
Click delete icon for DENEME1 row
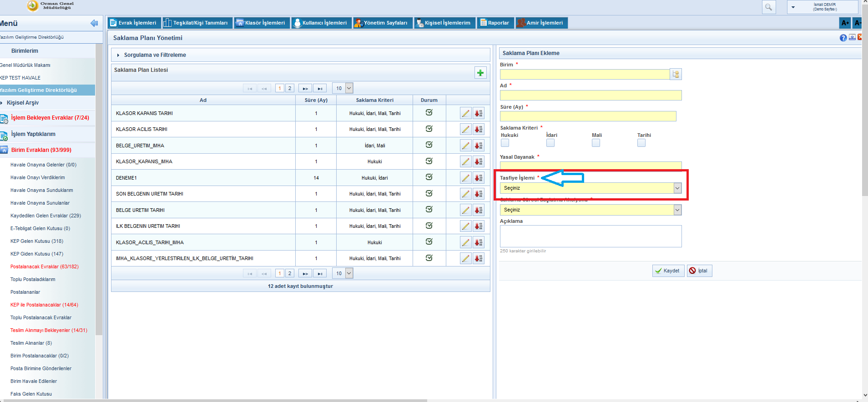(478, 178)
